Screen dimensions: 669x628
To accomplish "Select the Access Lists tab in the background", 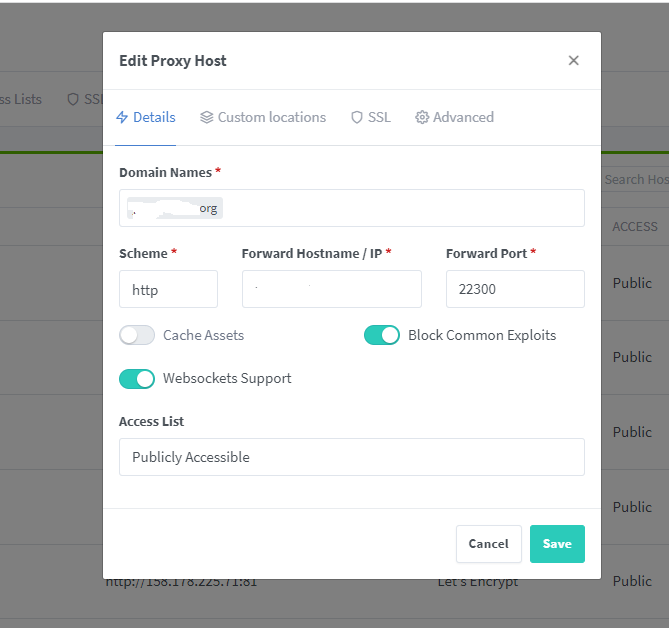I will tap(20, 99).
